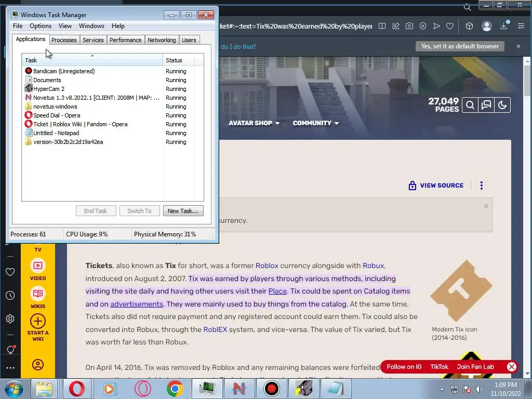The image size is (532, 399).
Task: Open the Opera easy setup icon
Action: tap(521, 26)
